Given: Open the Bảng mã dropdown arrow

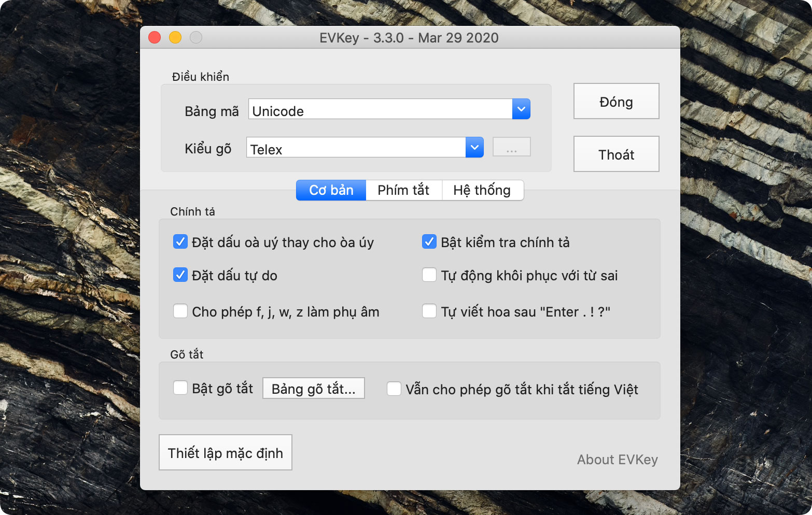Looking at the screenshot, I should pos(521,109).
